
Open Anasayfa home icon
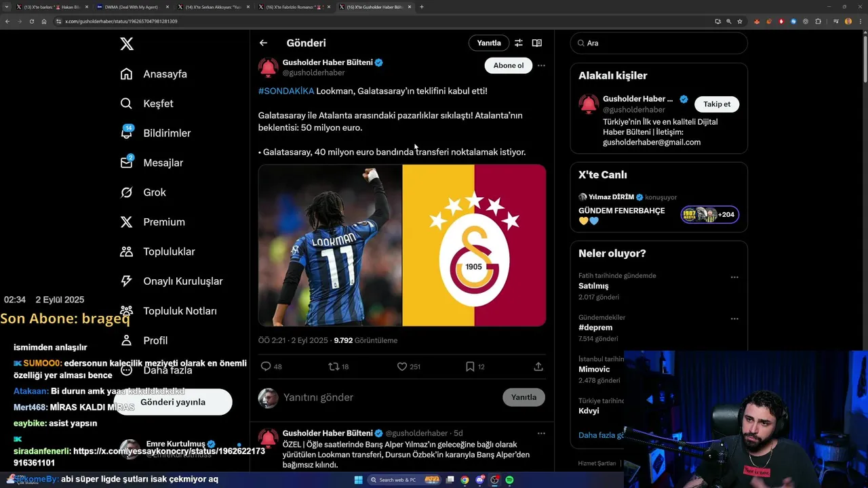point(127,74)
